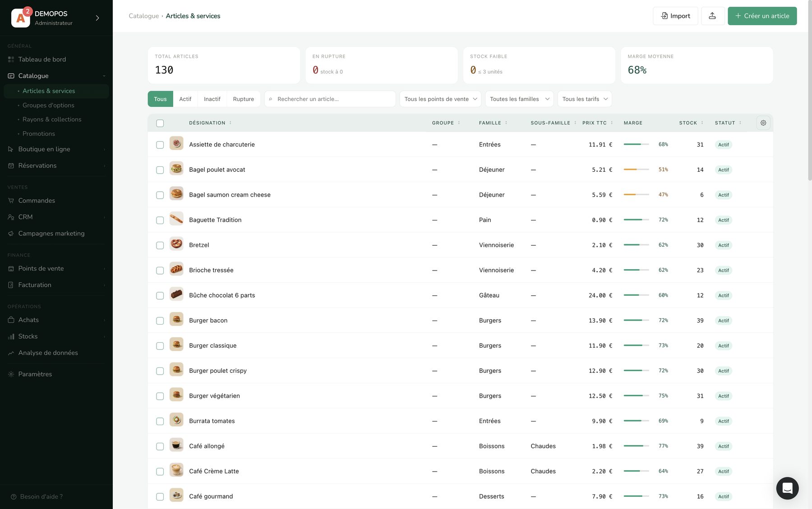Click the Catalogue sidebar icon
This screenshot has height=509, width=812.
[x=11, y=76]
